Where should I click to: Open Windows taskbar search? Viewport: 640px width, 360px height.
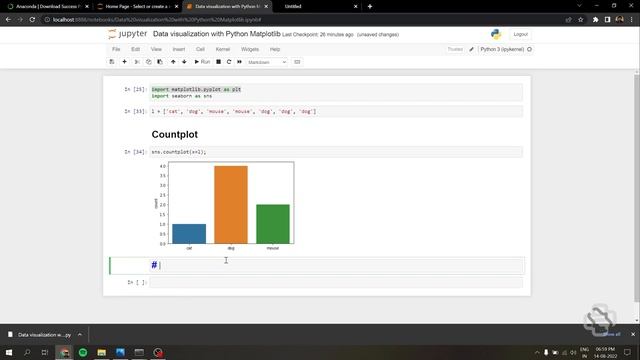[27, 352]
